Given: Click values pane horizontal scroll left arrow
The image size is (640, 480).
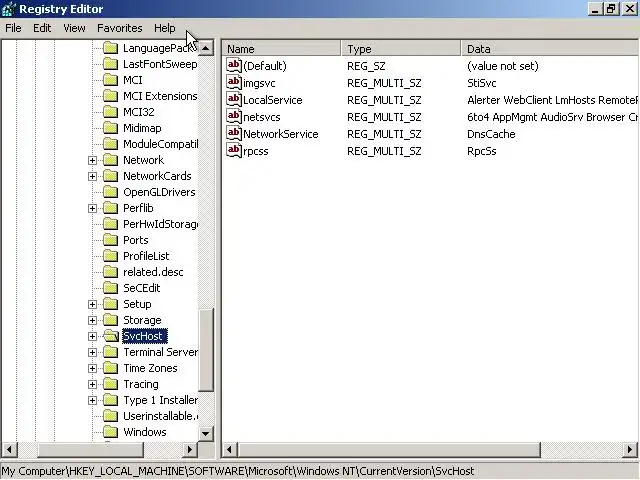Looking at the screenshot, I should (229, 450).
